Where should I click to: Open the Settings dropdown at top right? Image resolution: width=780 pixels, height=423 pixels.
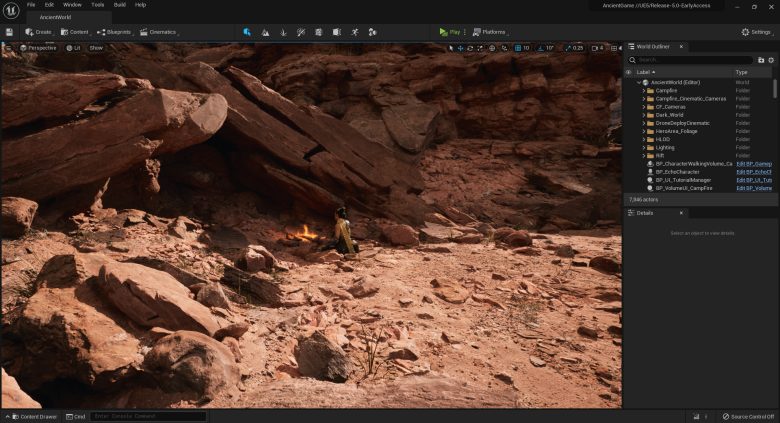tap(757, 32)
